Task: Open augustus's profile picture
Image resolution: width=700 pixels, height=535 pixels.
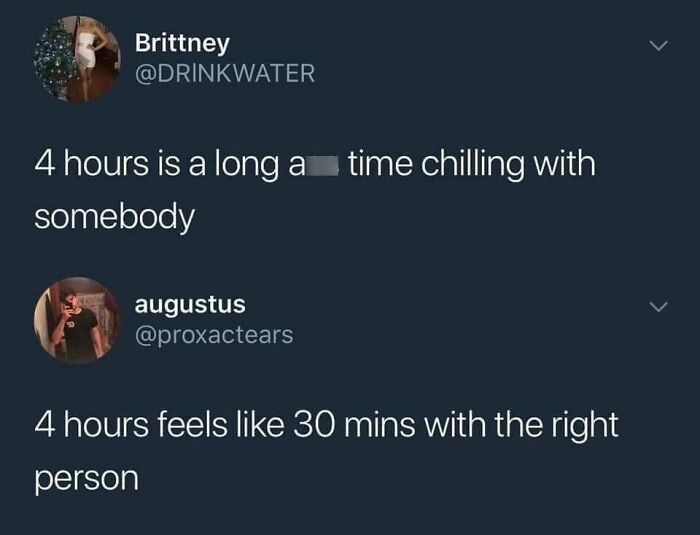Action: (78, 320)
